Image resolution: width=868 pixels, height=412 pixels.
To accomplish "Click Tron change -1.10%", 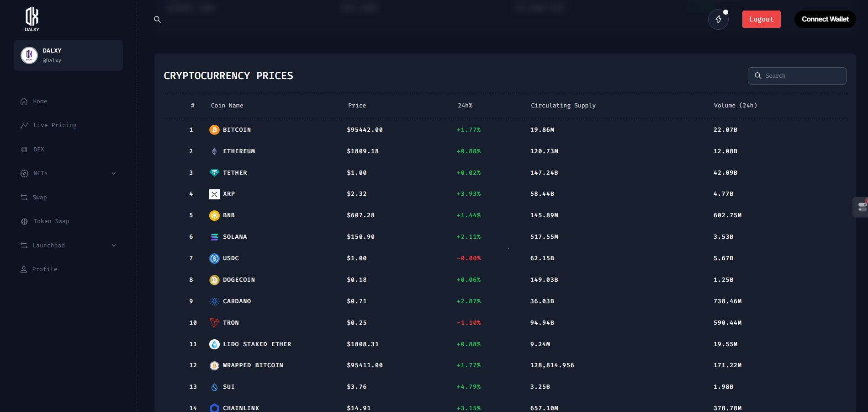I will coord(469,323).
